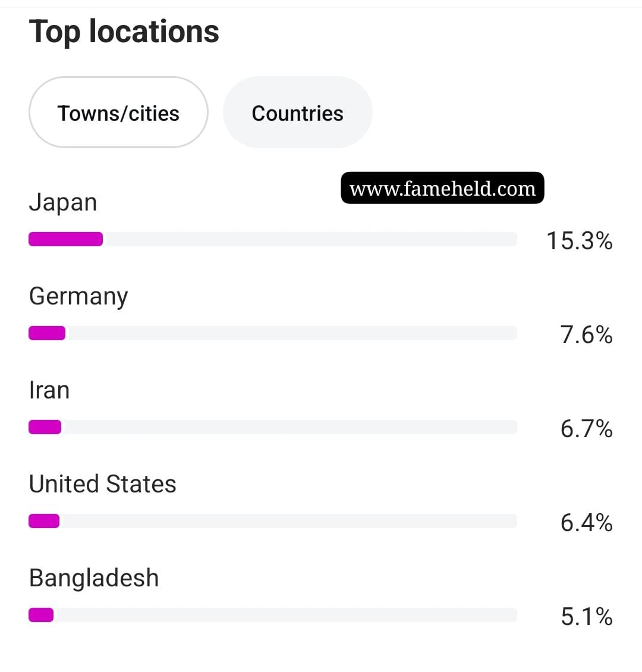Click the Germany magenta progress bar
The image size is (642, 672).
47,333
